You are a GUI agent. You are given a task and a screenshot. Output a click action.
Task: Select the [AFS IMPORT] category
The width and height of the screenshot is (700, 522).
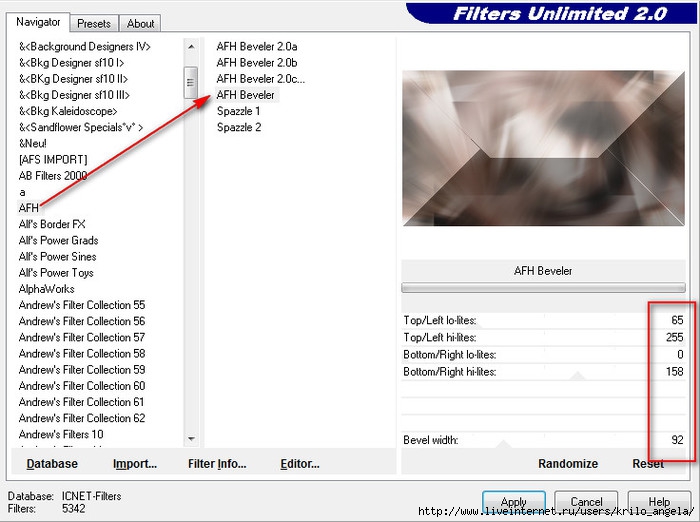[x=53, y=159]
